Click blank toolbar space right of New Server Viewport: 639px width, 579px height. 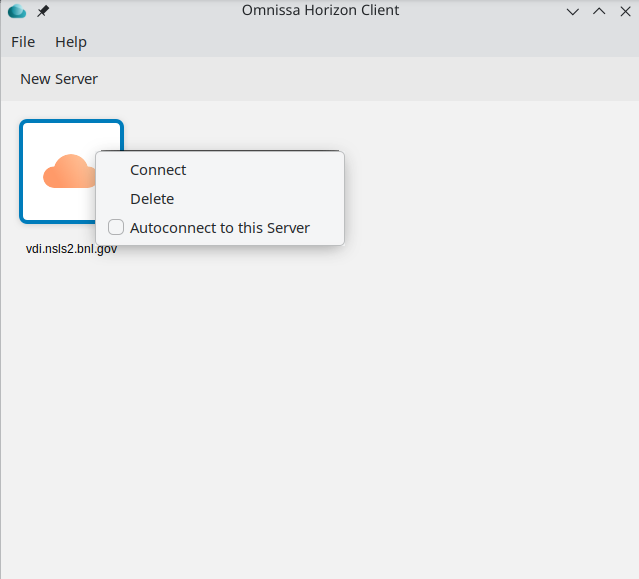click(350, 79)
